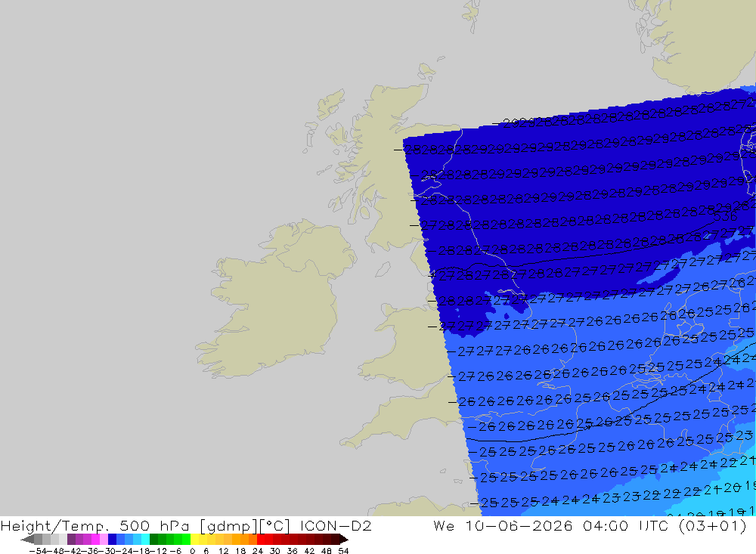Click the '(03+01)' forecast offset text

(x=713, y=525)
